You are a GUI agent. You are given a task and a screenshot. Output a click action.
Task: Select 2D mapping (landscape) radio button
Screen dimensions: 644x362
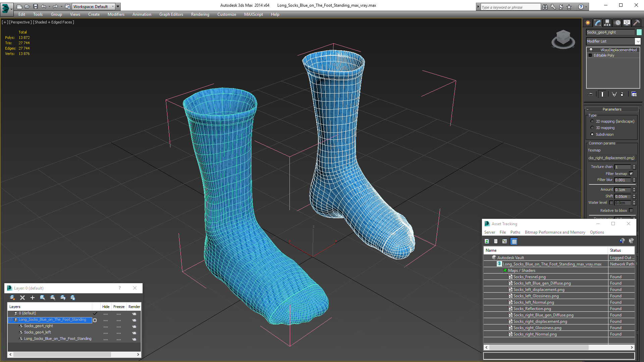(x=592, y=121)
